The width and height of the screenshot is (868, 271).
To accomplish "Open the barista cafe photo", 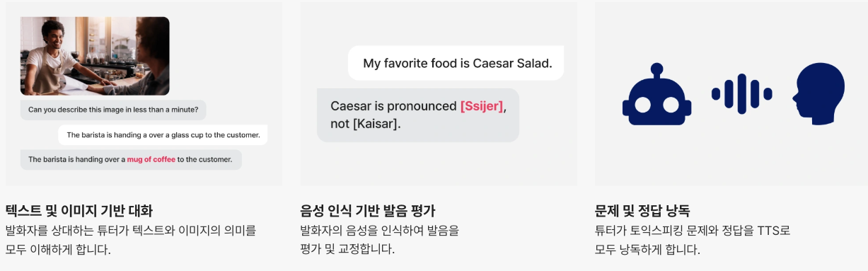I will (x=95, y=56).
